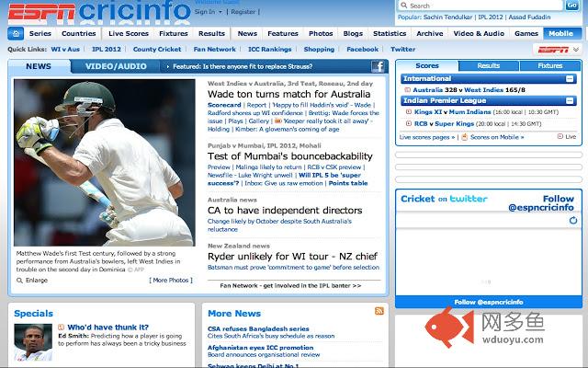Click the ESPN cricinfo logo

tap(99, 12)
